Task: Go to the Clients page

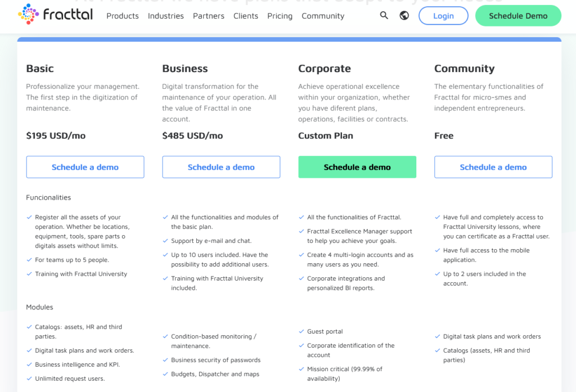Action: point(246,16)
